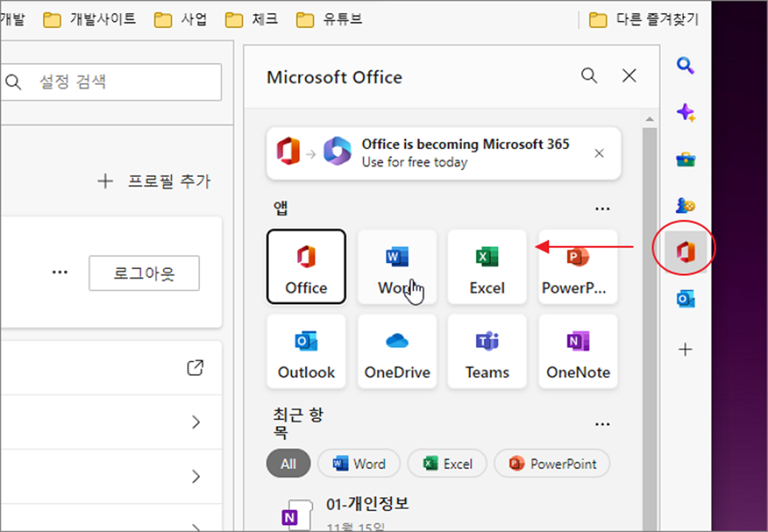The height and width of the screenshot is (532, 768).
Task: Open profile more options next to 로그아웃
Action: point(60,272)
